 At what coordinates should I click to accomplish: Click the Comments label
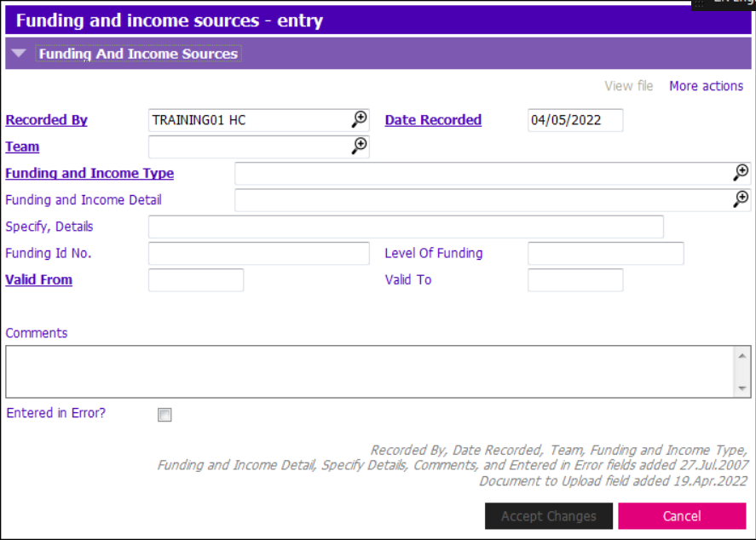point(36,333)
